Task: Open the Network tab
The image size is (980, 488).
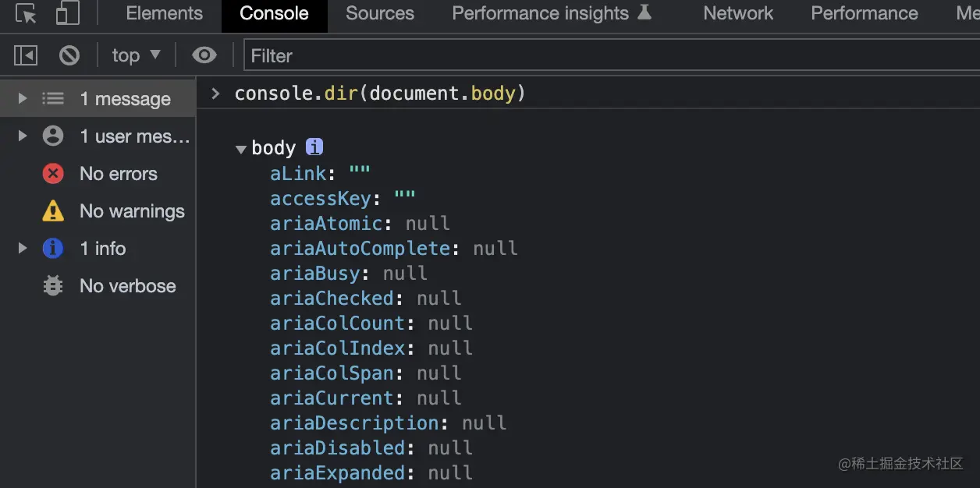Action: point(737,13)
